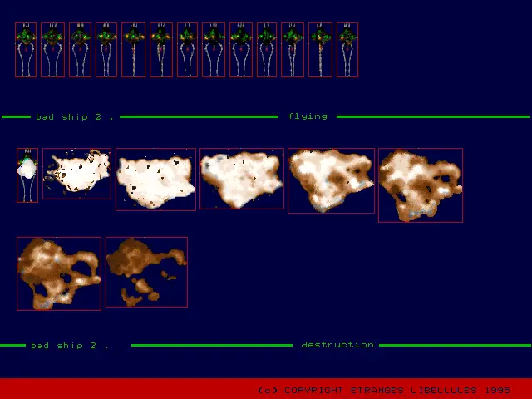
Task: Click the small ship with white flash frame
Action: 27,175
